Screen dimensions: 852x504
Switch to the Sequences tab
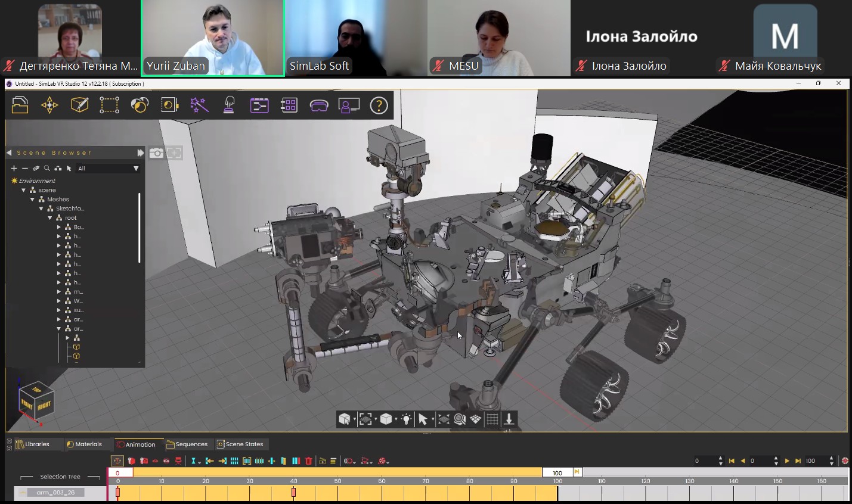(187, 444)
